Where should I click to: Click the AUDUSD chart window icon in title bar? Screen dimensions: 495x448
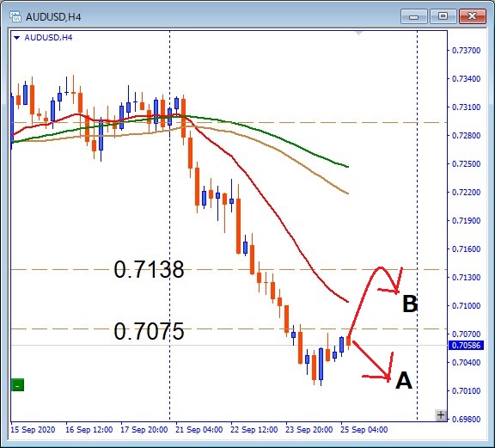click(15, 16)
